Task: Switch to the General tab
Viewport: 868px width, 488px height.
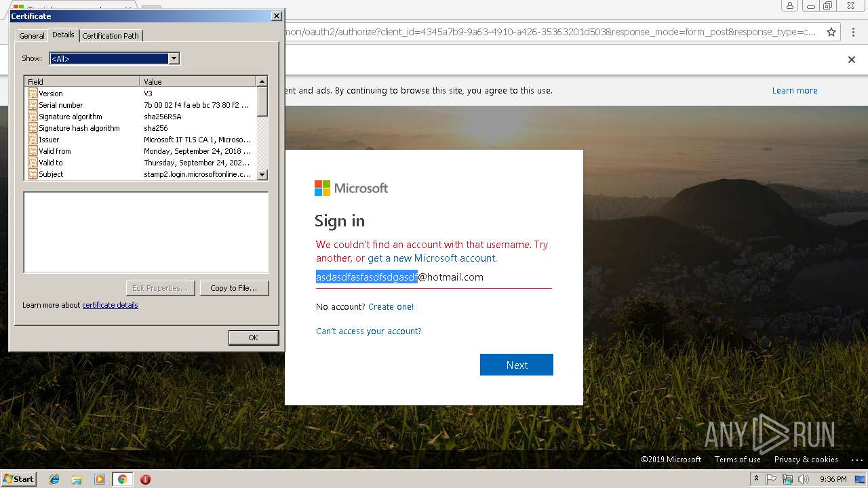Action: pyautogui.click(x=32, y=36)
